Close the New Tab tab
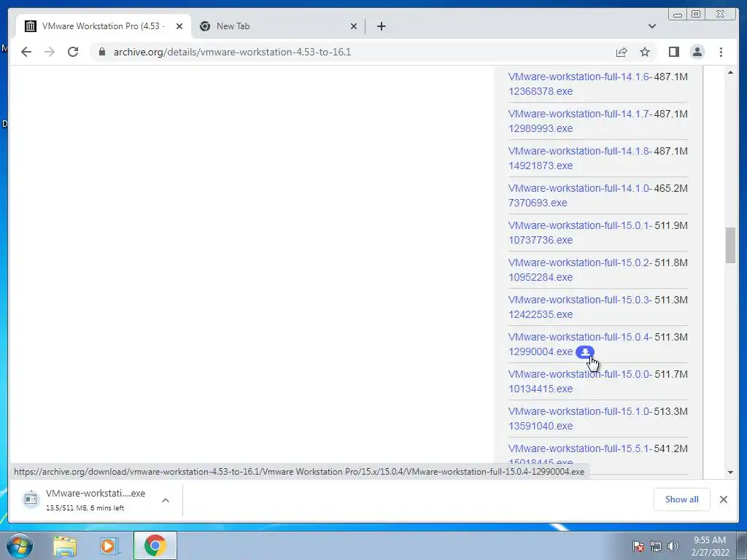The height and width of the screenshot is (560, 747). click(x=354, y=26)
